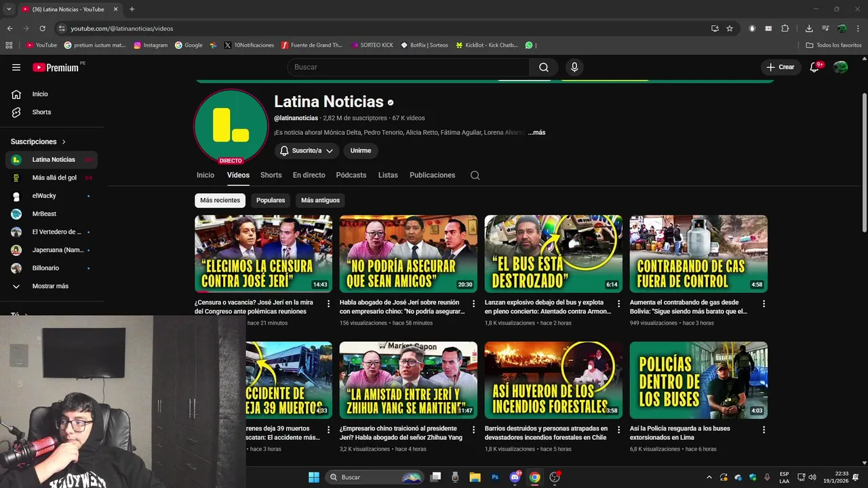Switch to the Shorts channel tab
868x488 pixels.
click(x=271, y=175)
